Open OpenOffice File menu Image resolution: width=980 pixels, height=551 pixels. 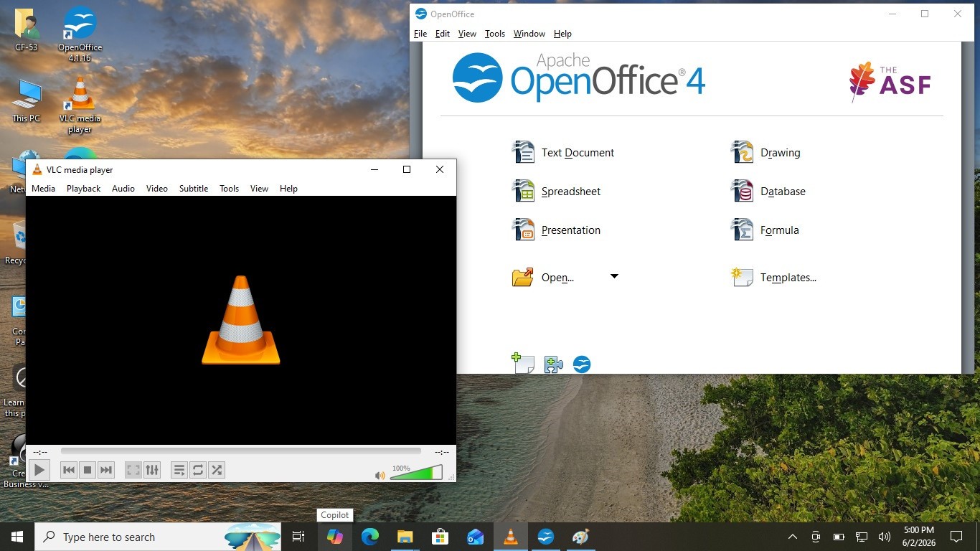coord(420,34)
